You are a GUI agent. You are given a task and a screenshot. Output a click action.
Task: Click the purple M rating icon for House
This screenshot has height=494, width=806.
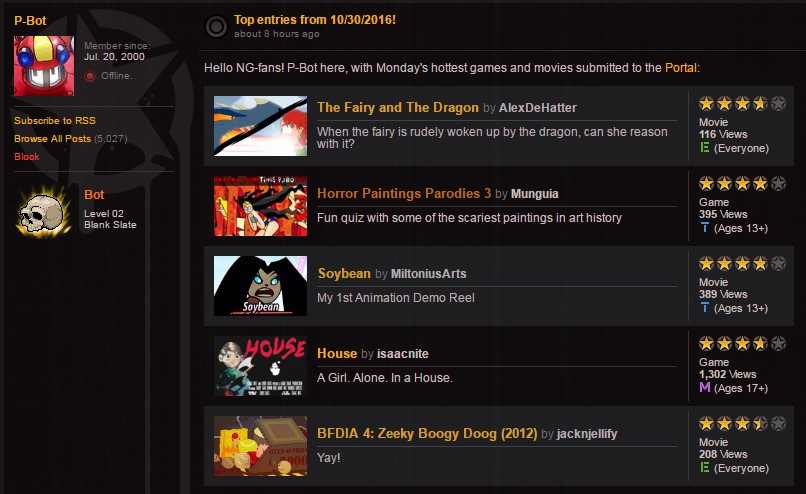(705, 388)
